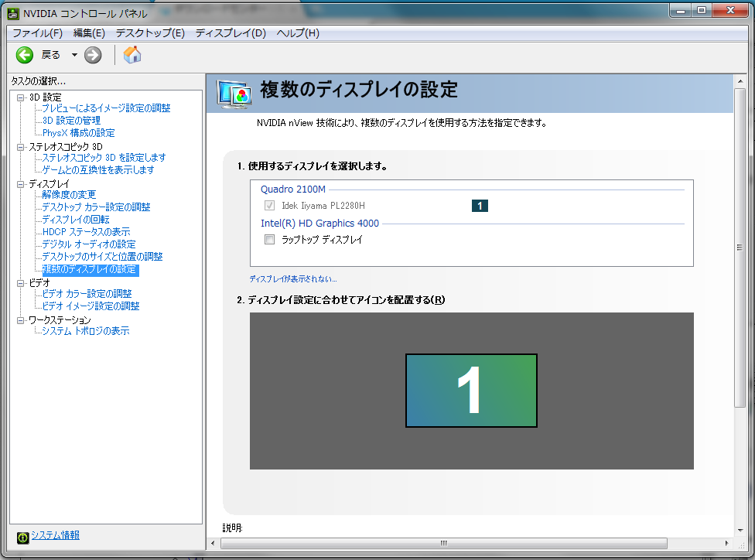Collapse the ディスプレイ tree node
The width and height of the screenshot is (755, 560).
coord(20,184)
